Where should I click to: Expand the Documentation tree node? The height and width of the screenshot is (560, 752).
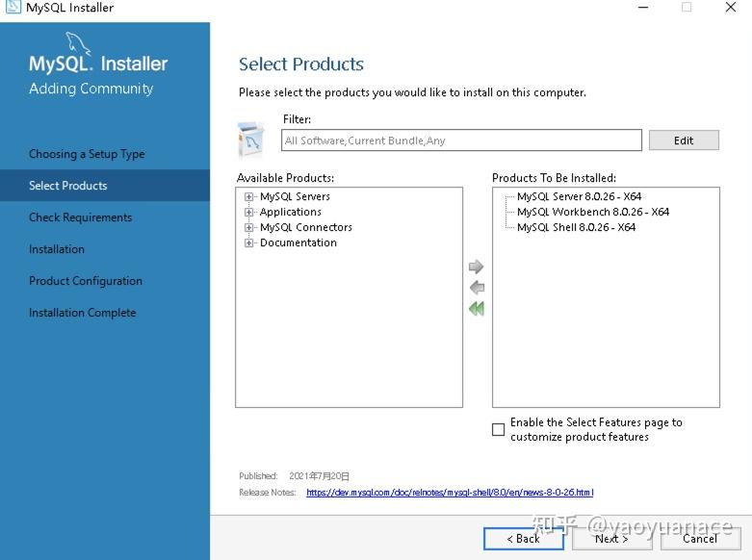click(248, 242)
